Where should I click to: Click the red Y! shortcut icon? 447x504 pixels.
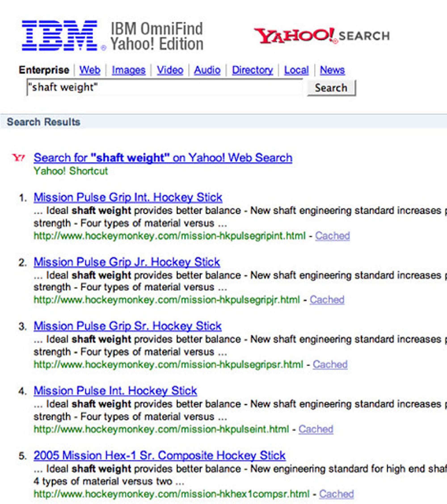point(19,157)
